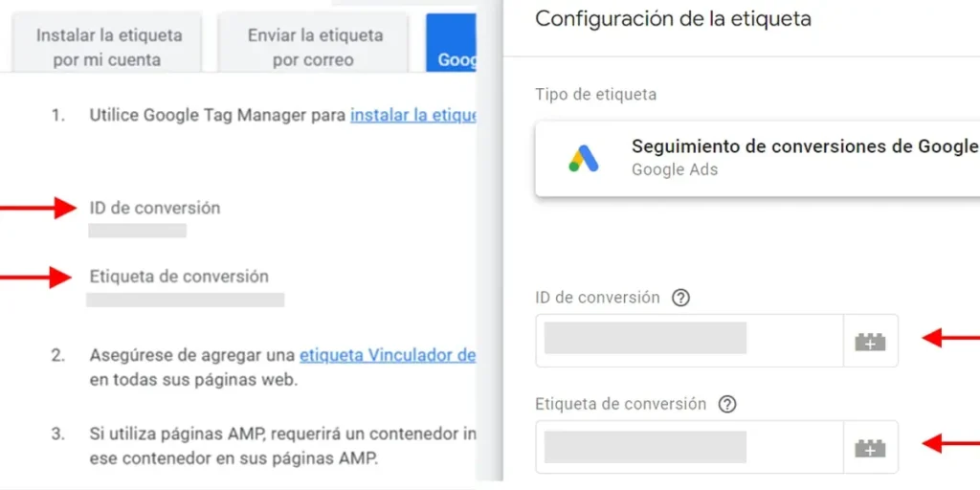Click the Google Ads subtitle text
The height and width of the screenshot is (490, 980).
pyautogui.click(x=675, y=170)
